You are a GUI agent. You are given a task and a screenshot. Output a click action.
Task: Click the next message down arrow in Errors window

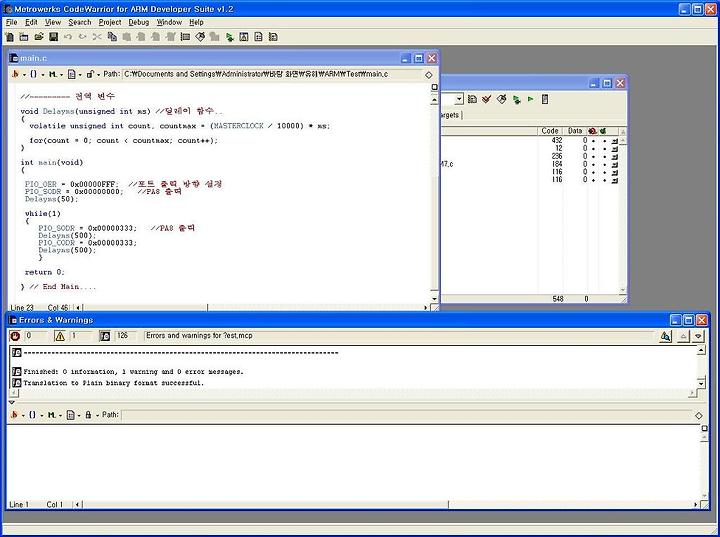pos(698,337)
